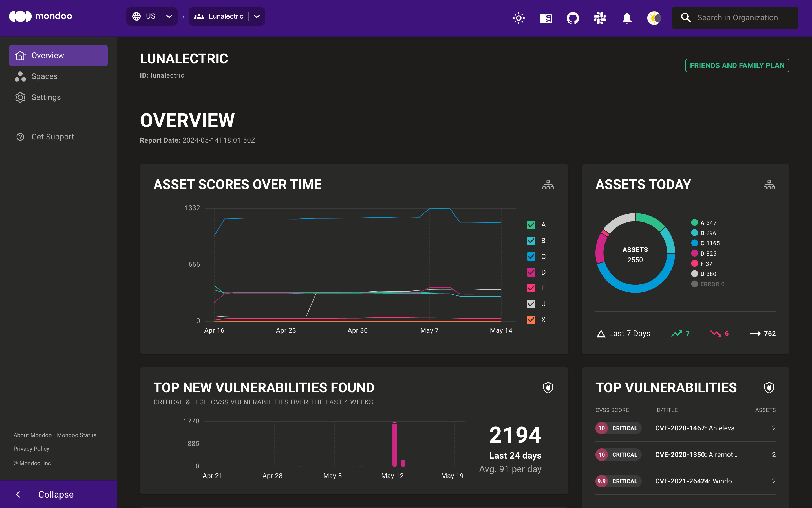Click the D 325 legend swatch
The image size is (812, 508).
click(694, 253)
